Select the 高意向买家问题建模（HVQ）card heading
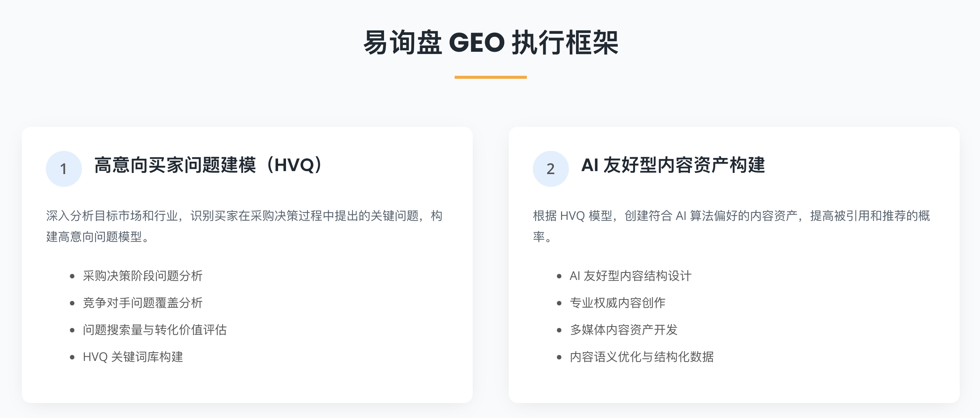980x418 pixels. tap(208, 165)
